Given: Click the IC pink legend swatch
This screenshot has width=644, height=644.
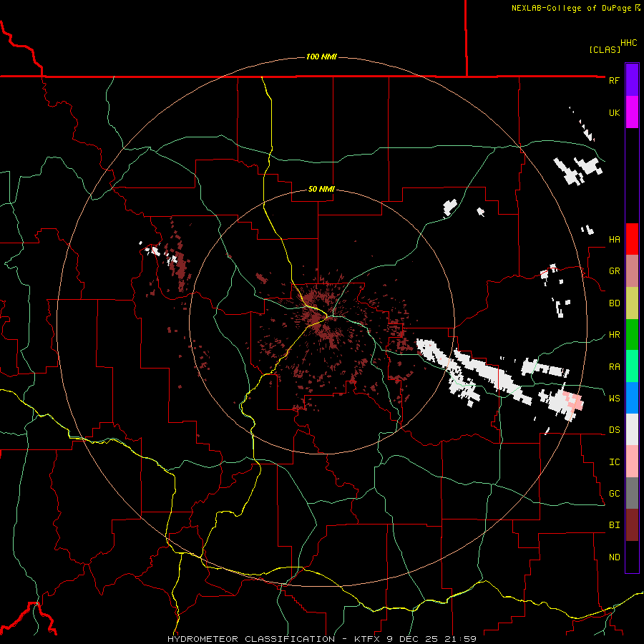Looking at the screenshot, I should click(632, 462).
